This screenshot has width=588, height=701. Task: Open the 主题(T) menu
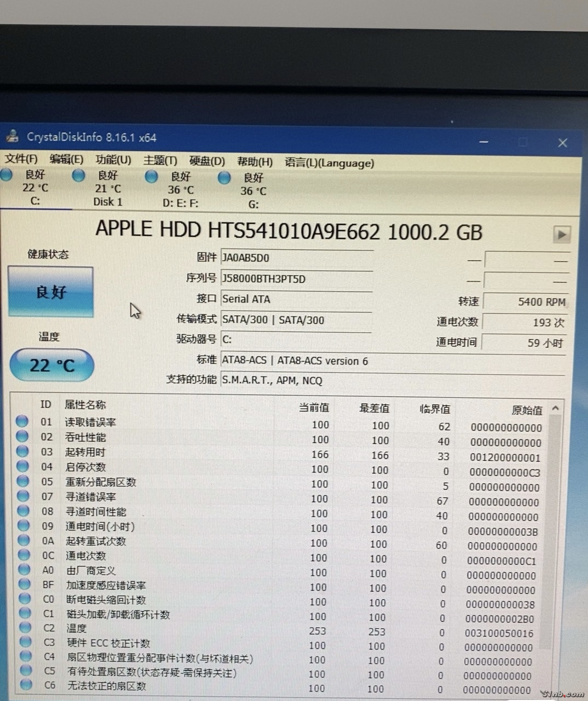[160, 160]
